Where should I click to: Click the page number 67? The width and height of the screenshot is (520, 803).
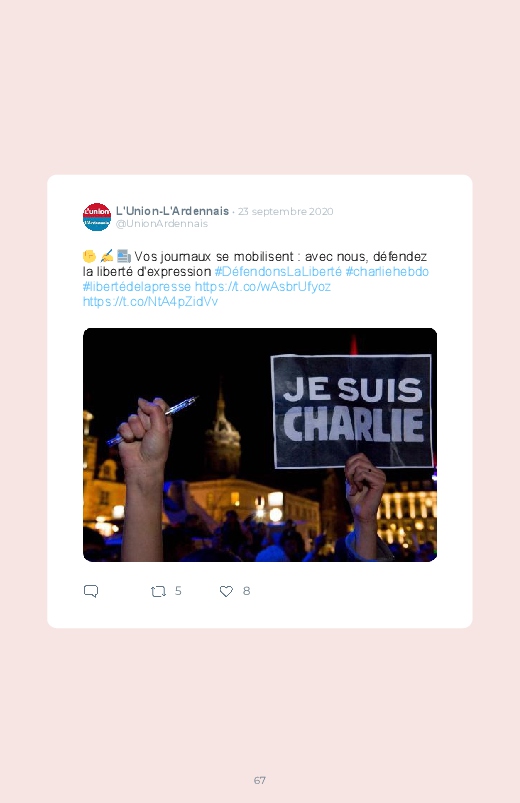[260, 780]
